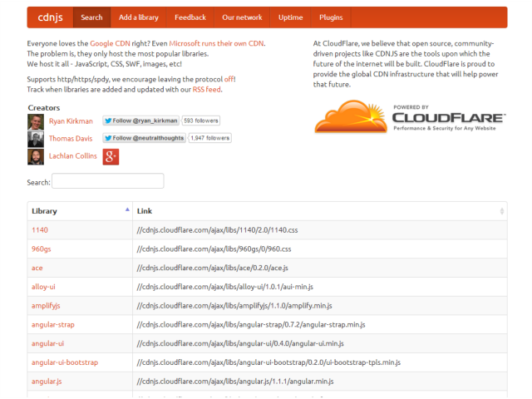
Task: Focus the Search input field
Action: click(108, 181)
